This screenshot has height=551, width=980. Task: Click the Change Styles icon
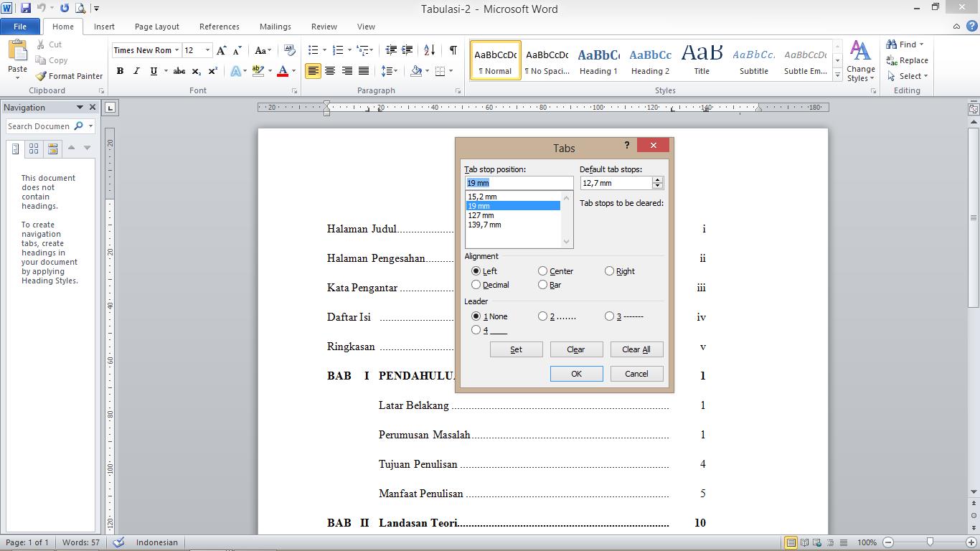(x=860, y=50)
